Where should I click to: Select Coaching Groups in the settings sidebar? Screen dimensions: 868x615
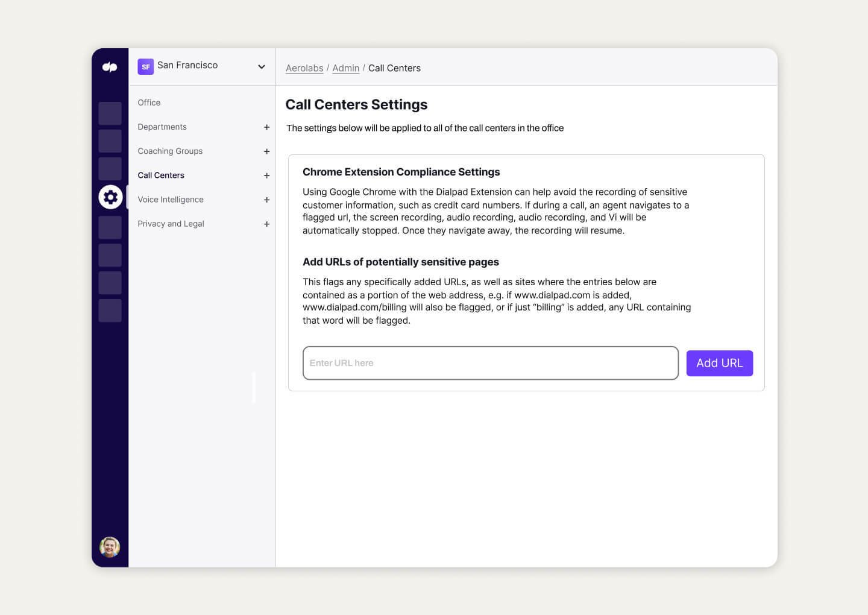(170, 151)
